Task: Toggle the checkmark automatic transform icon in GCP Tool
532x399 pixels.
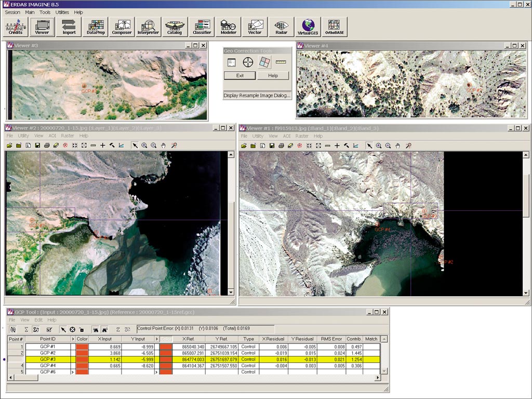Action: coord(49,329)
